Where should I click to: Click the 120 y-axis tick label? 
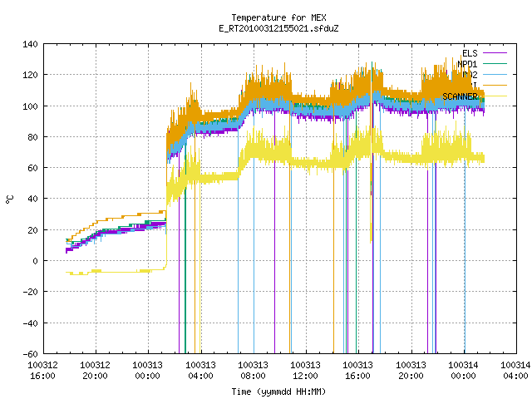[30, 75]
